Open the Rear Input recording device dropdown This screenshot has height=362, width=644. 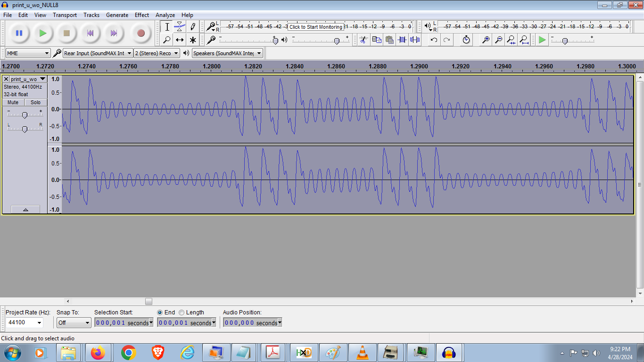pos(98,53)
